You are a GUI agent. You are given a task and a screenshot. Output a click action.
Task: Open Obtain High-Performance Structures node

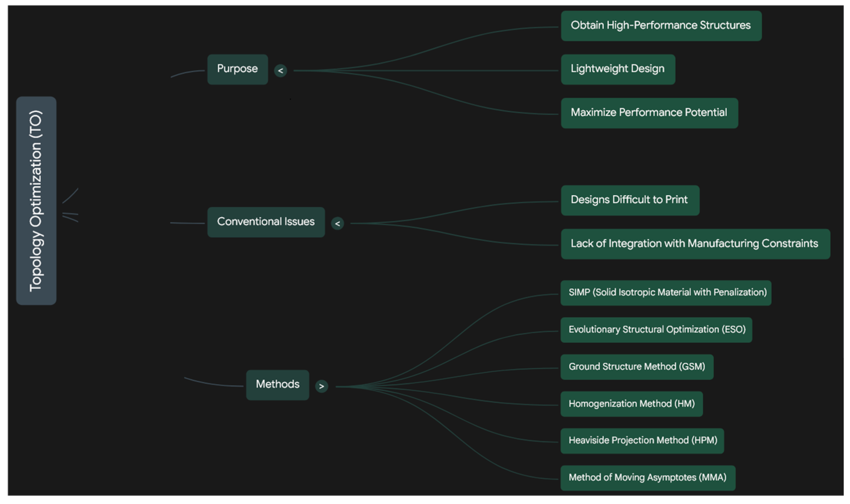661,26
